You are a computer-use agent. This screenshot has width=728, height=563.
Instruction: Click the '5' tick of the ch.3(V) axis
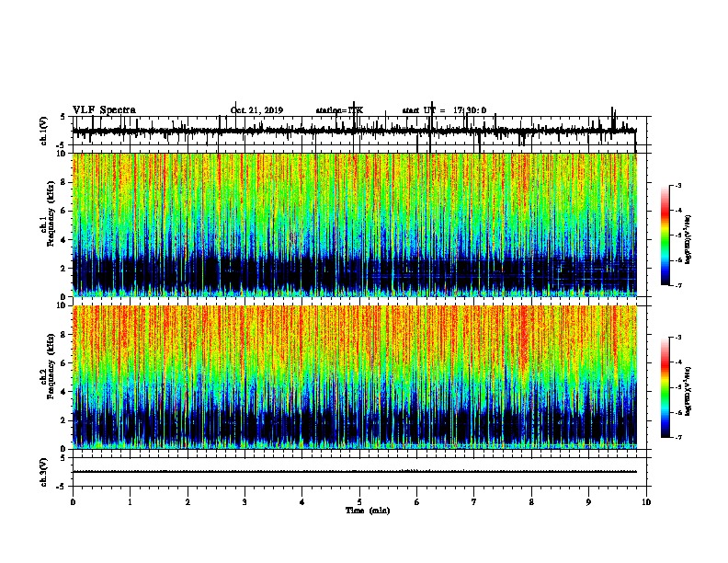coord(63,458)
